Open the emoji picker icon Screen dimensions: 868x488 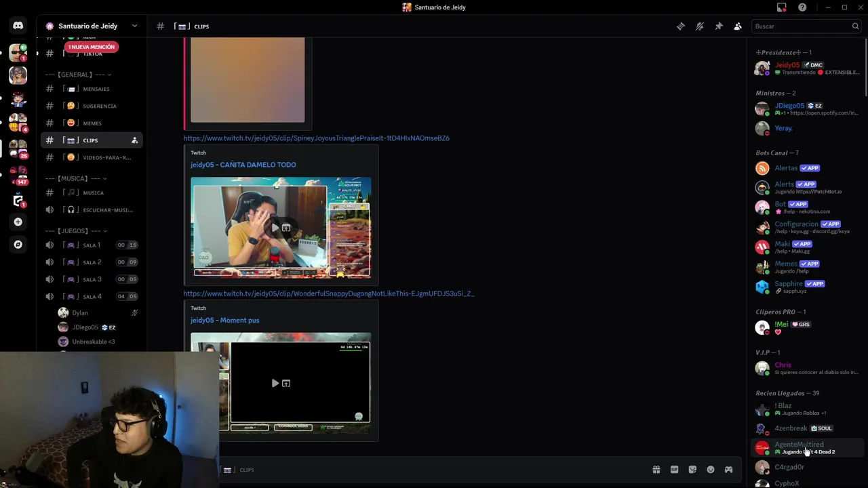tap(711, 470)
